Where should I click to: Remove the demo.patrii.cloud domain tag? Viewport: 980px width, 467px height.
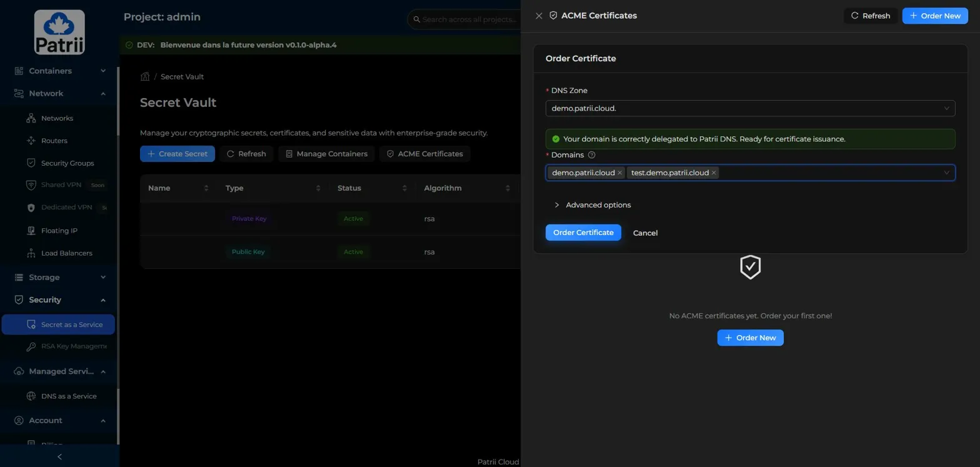pyautogui.click(x=619, y=173)
